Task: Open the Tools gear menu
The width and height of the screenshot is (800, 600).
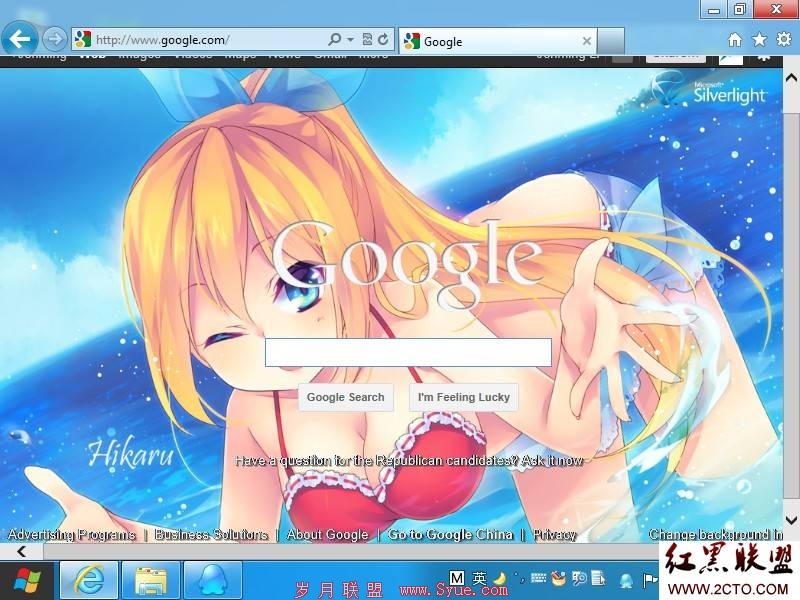Action: [784, 39]
